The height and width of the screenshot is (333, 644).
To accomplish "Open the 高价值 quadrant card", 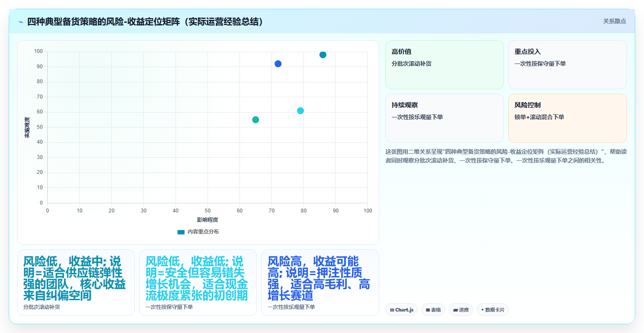I will (x=444, y=65).
